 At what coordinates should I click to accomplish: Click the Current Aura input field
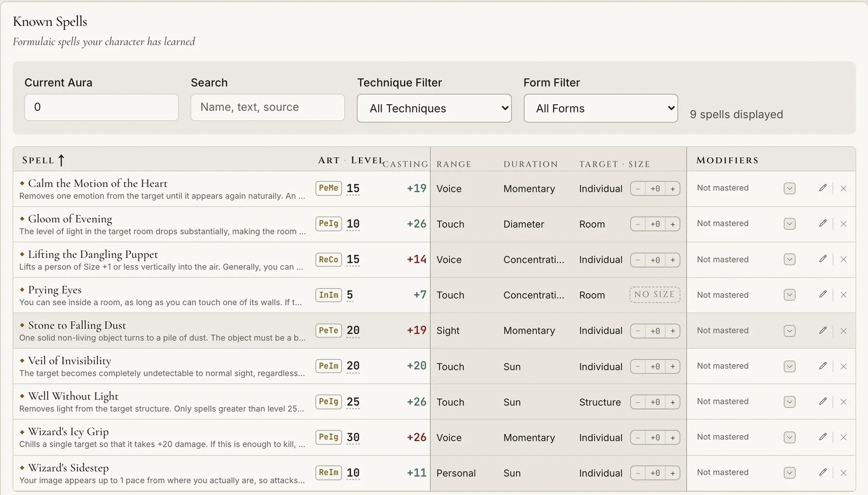click(101, 107)
